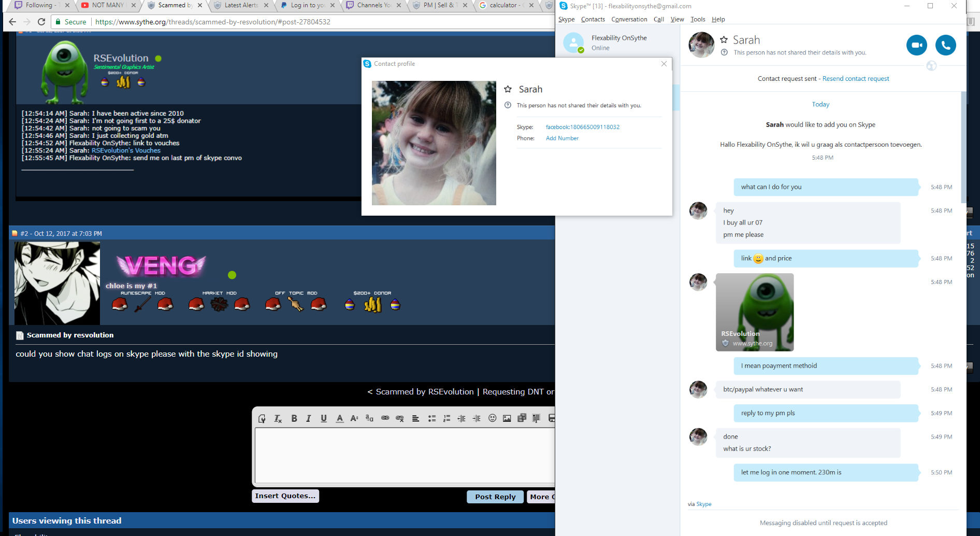Toggle underline in reply editor

pos(324,418)
